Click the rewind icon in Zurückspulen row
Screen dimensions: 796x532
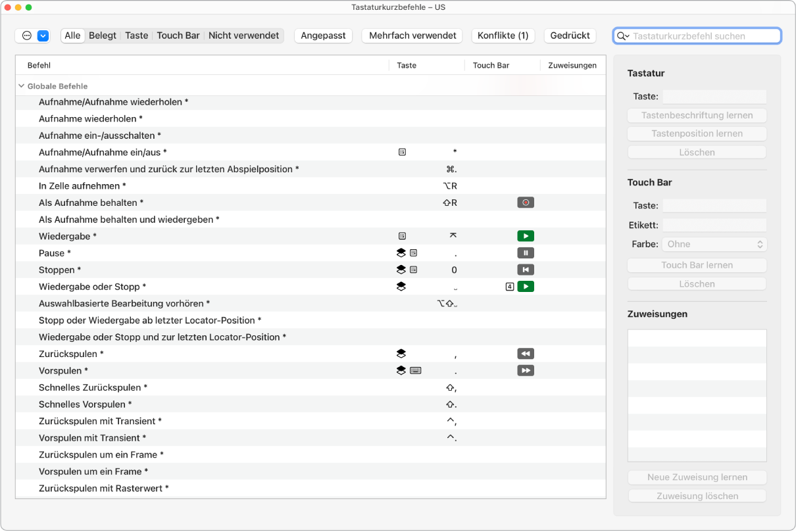pos(526,354)
